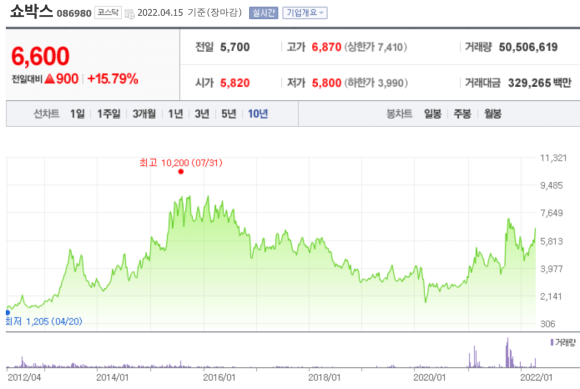The image size is (580, 389).
Task: Click the 선차트 label
Action: coord(46,114)
